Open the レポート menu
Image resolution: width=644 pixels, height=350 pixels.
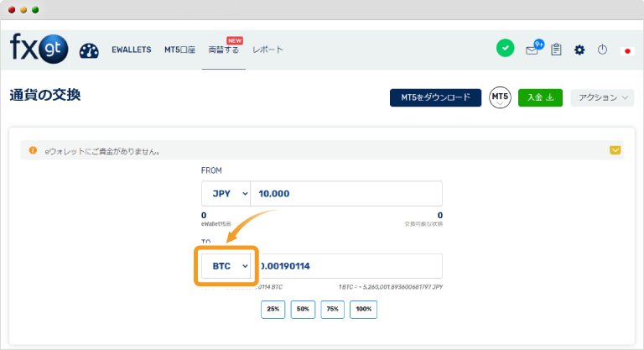pyautogui.click(x=267, y=50)
